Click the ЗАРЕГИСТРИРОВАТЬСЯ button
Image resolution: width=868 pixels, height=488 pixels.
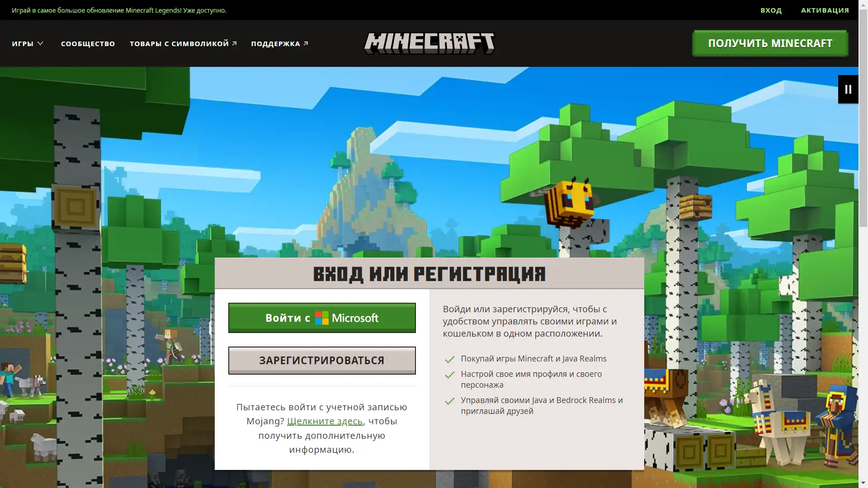[322, 361]
